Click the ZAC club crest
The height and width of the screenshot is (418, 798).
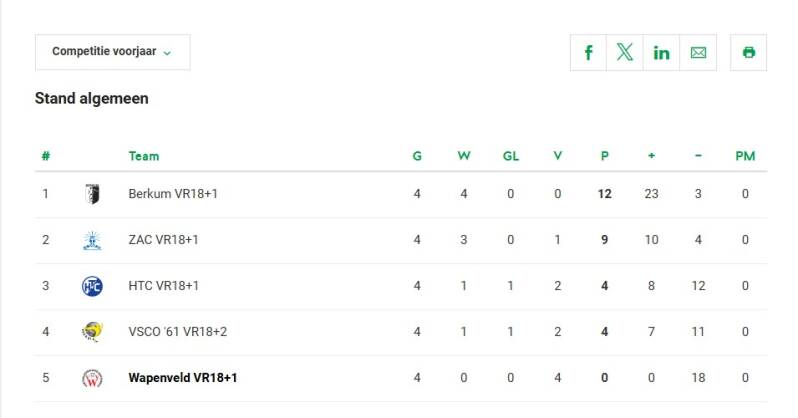point(92,240)
